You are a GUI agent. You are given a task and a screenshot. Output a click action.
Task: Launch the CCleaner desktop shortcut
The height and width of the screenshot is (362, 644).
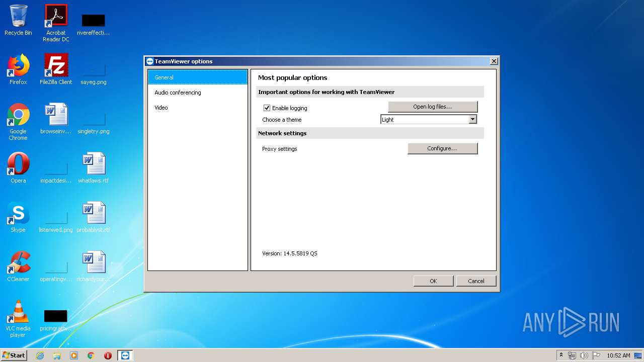(x=18, y=266)
